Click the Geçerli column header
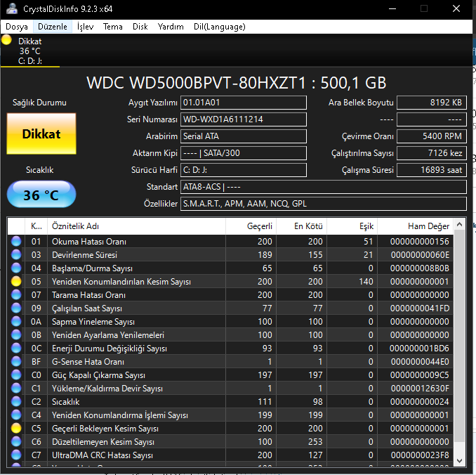Viewport: 476px width, 475px height. click(x=251, y=226)
